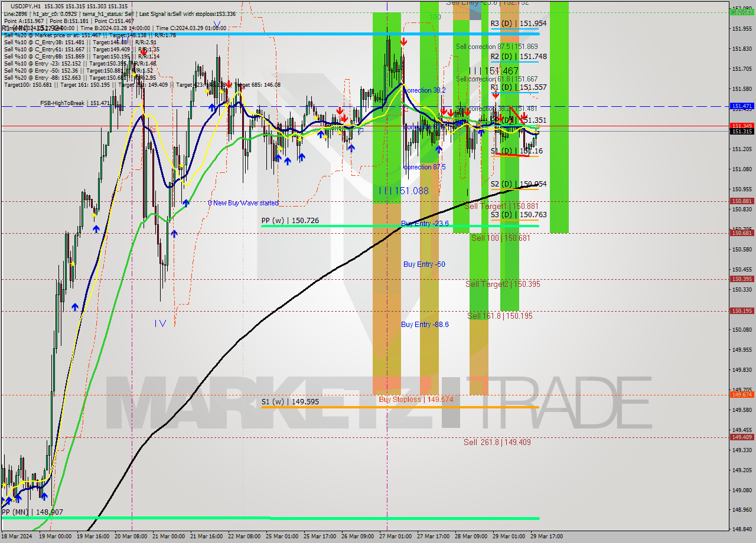Click the 150.195 price axis tag
Image resolution: width=756 pixels, height=543 pixels.
click(742, 311)
